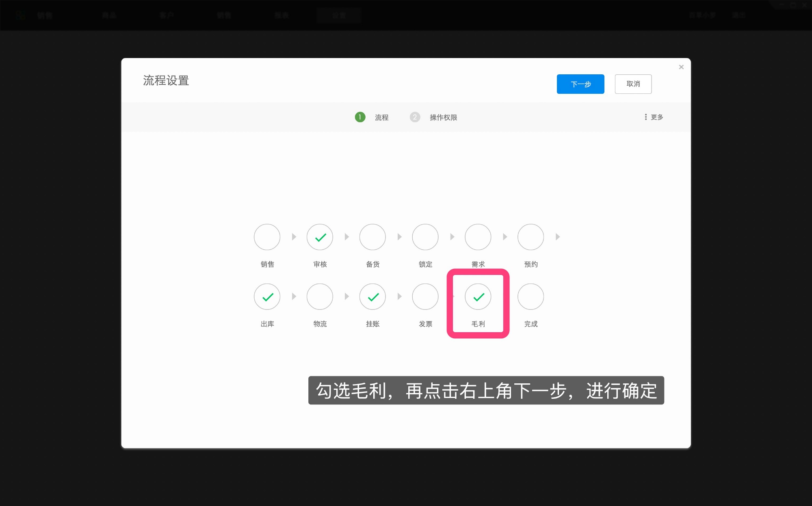812x506 pixels.
Task: Click the 挂账 label text
Action: tap(373, 324)
